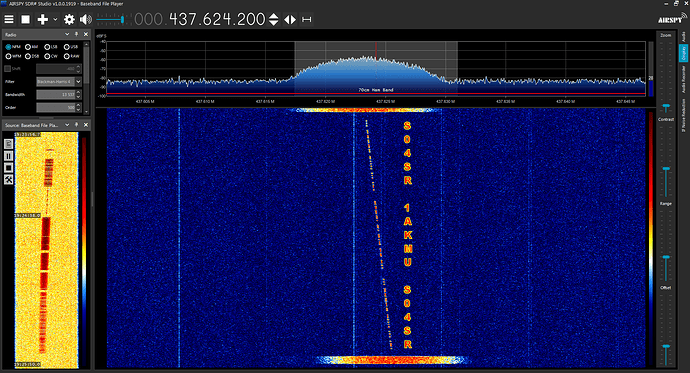This screenshot has height=373, width=690.
Task: Open the gear configuration settings
Action: [69, 19]
